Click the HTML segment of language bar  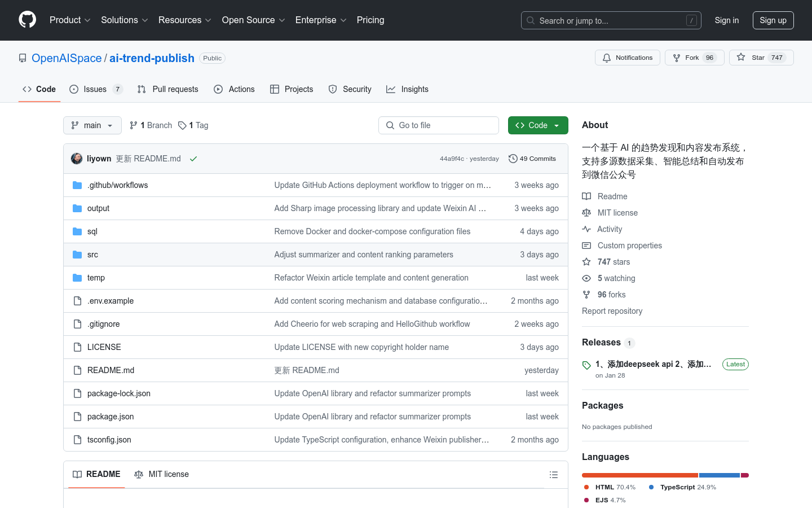click(640, 475)
